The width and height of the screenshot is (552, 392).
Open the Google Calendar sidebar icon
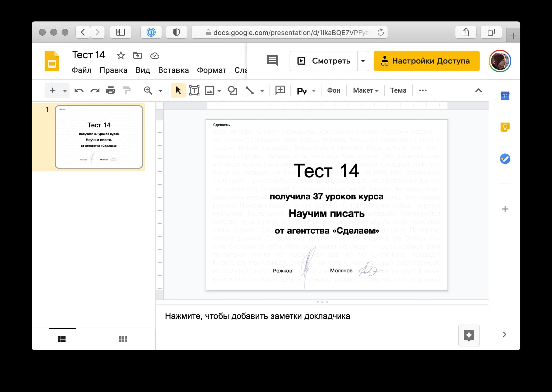pos(505,96)
